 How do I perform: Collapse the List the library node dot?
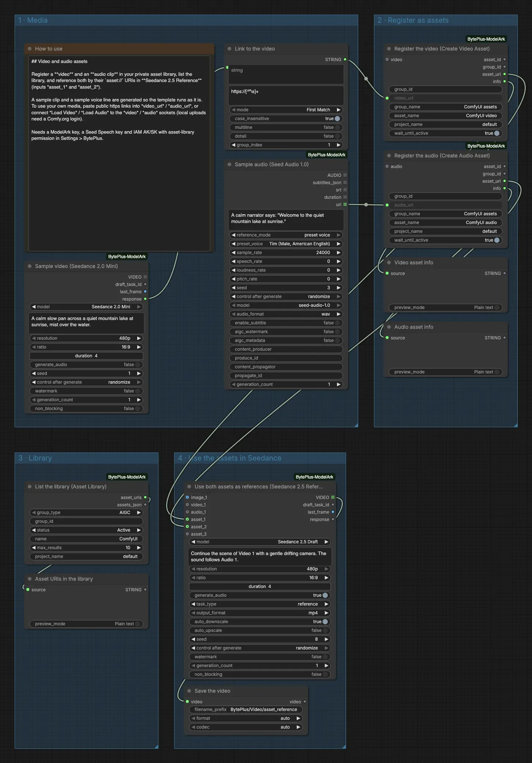pyautogui.click(x=30, y=487)
